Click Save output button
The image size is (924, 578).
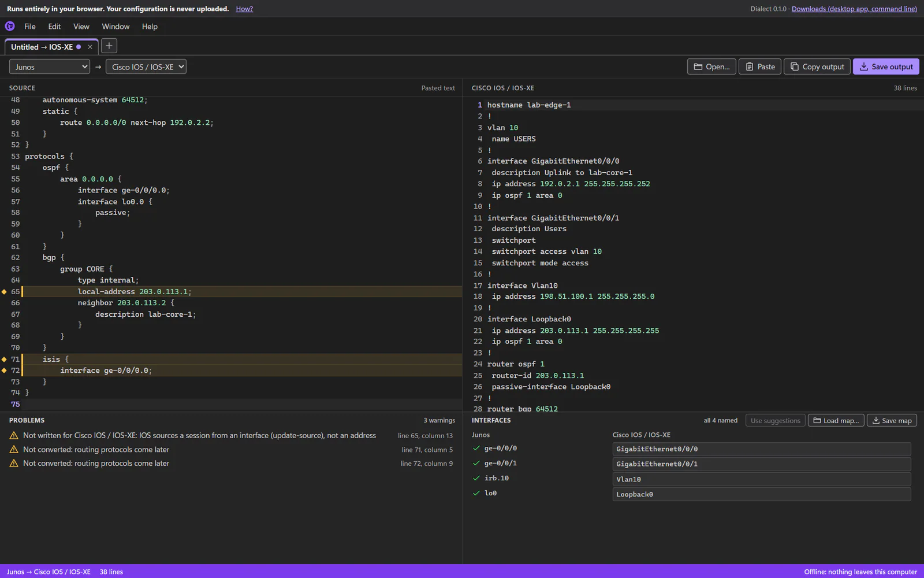tap(886, 66)
